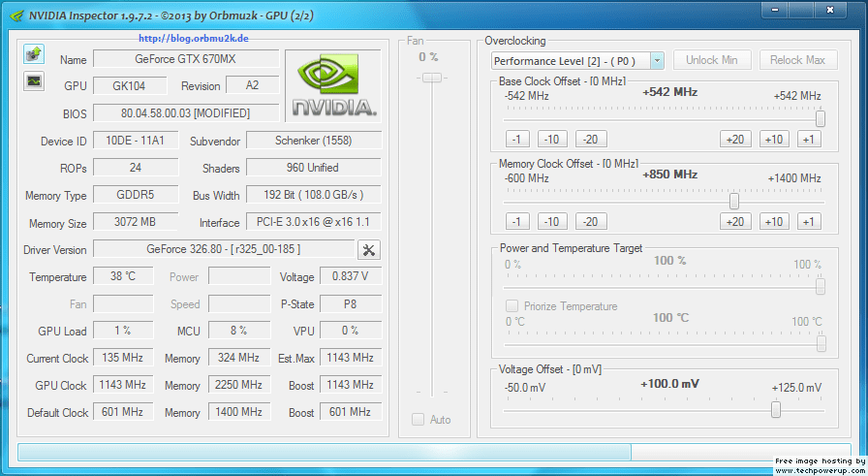Minimize the NVIDIA Inspector window
Image resolution: width=868 pixels, height=476 pixels.
(775, 10)
